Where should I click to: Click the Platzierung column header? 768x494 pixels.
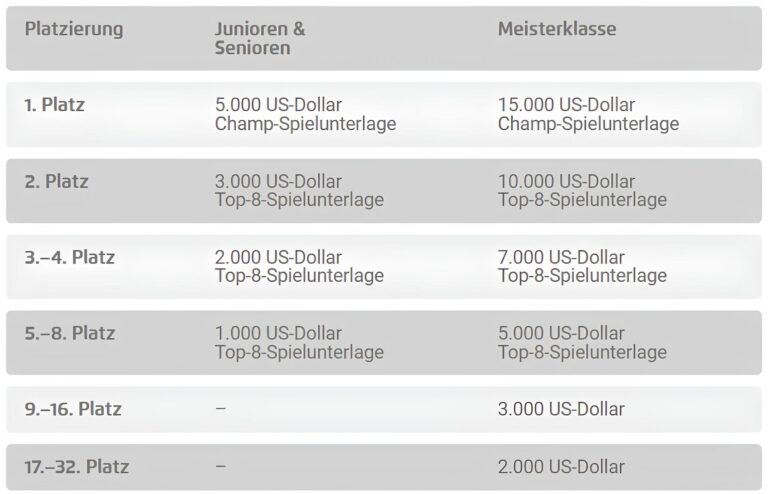pos(74,29)
